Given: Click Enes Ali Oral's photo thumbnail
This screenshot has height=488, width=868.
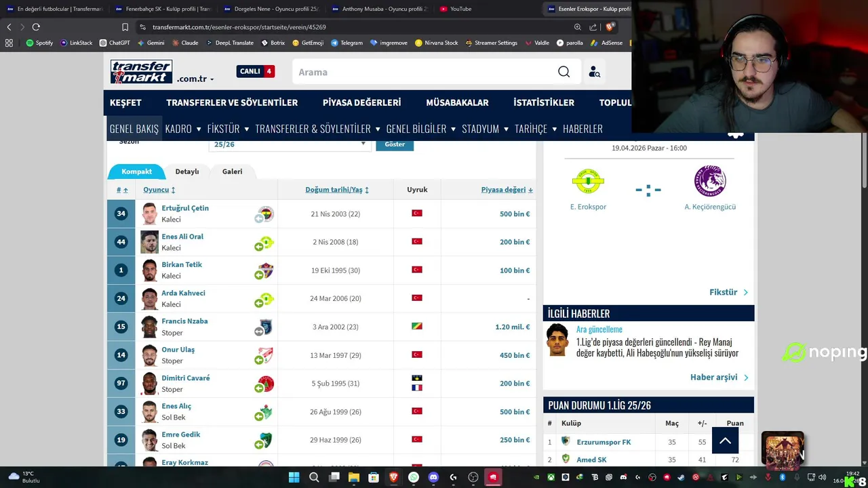Looking at the screenshot, I should (149, 242).
